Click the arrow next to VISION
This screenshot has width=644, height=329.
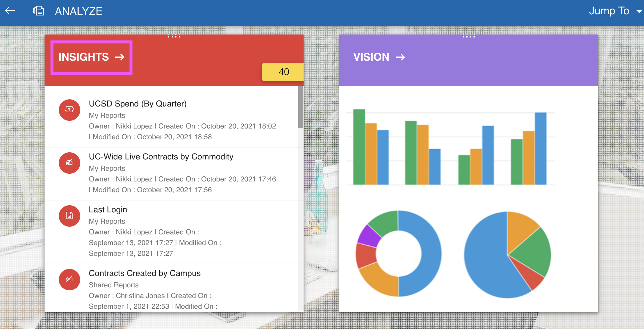pos(400,57)
